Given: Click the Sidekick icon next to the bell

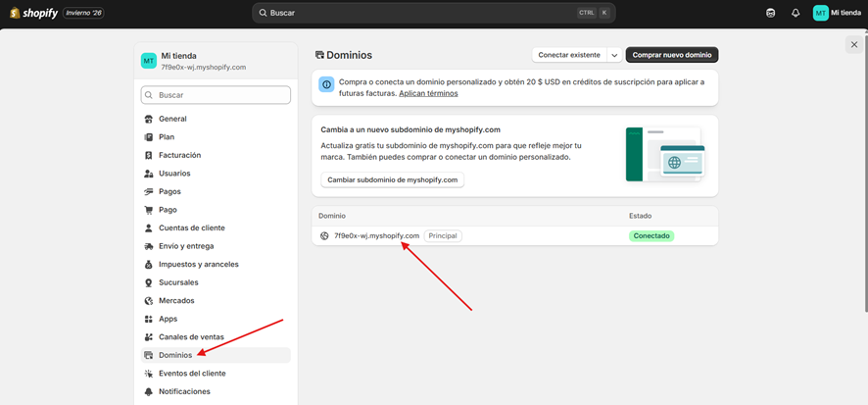Looking at the screenshot, I should 771,13.
